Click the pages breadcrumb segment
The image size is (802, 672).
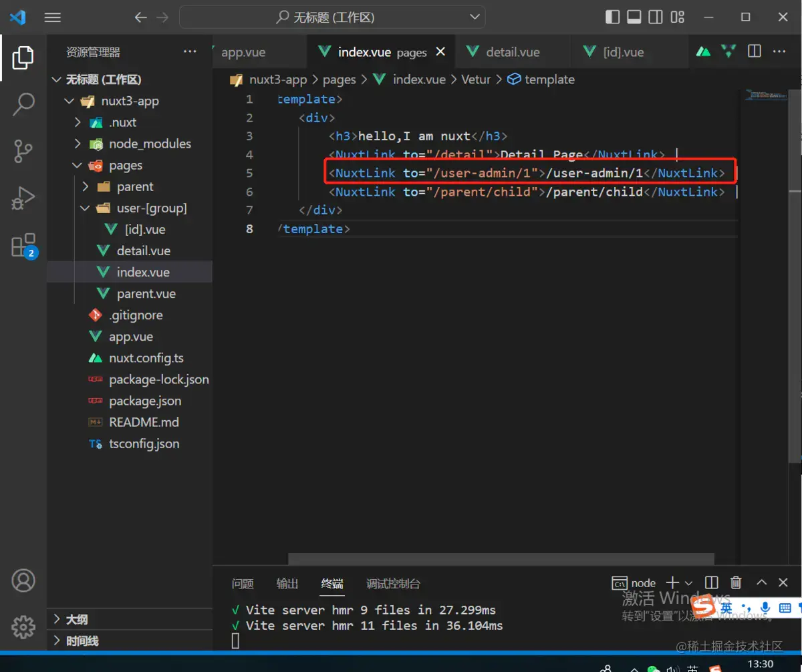point(339,79)
